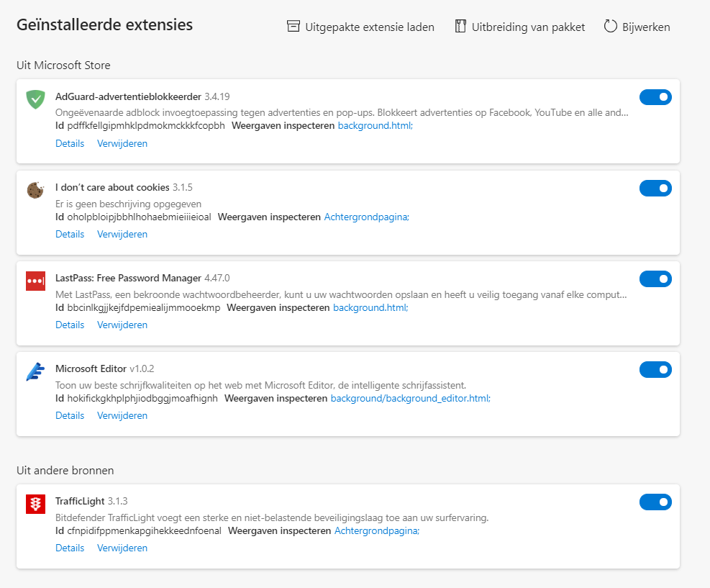The height and width of the screenshot is (588, 710).
Task: Open Details for AdGuard-advertentieblokkeerder
Action: click(70, 143)
